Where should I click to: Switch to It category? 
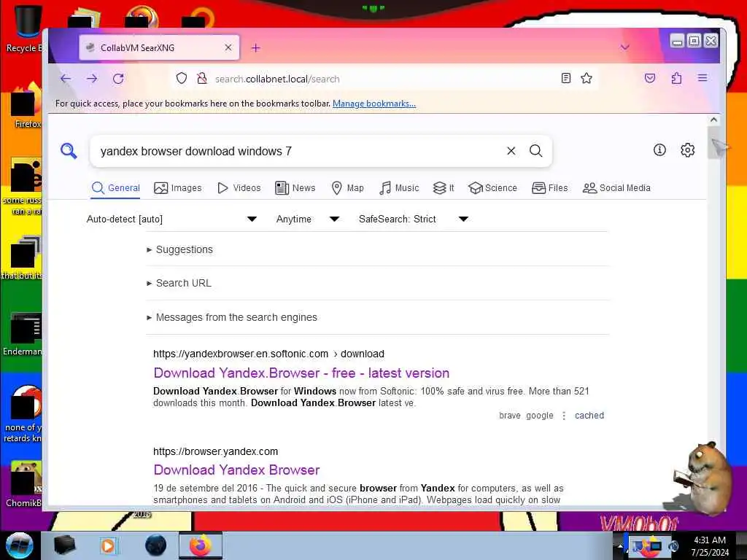[x=444, y=188]
